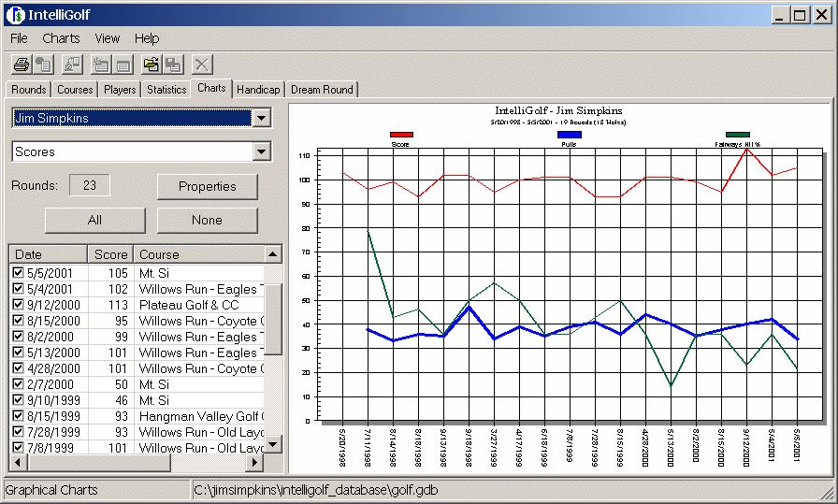Image resolution: width=838 pixels, height=504 pixels.
Task: Open the File menu
Action: coord(19,38)
